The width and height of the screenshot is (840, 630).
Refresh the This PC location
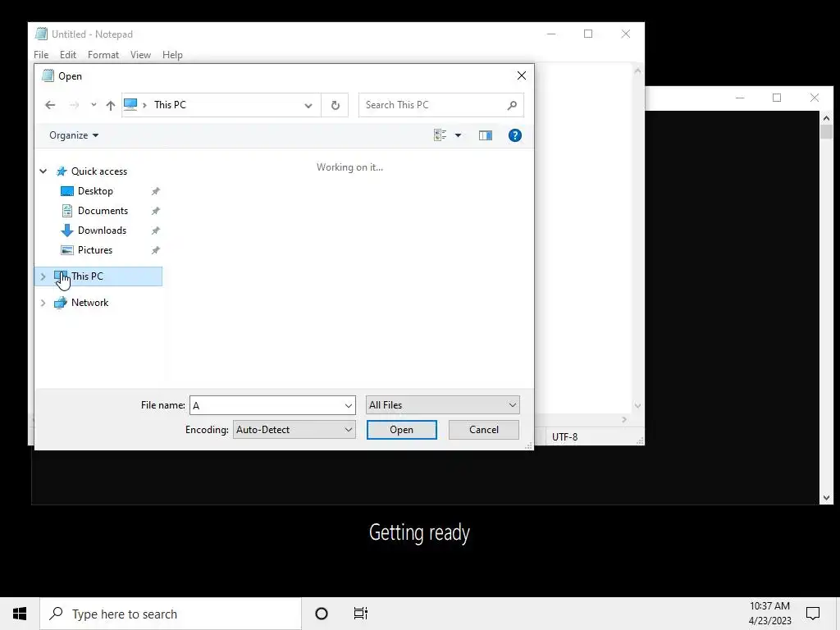[336, 105]
